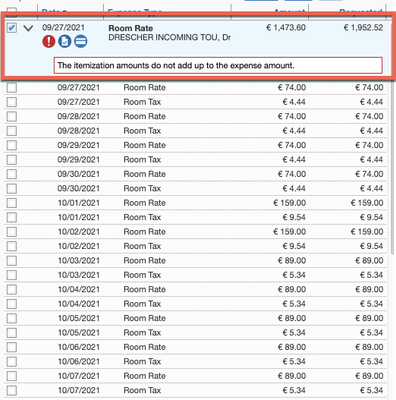Select the 09/28/2021 Room Rate row checkbox
Viewport: 396px width, 400px height.
click(12, 116)
